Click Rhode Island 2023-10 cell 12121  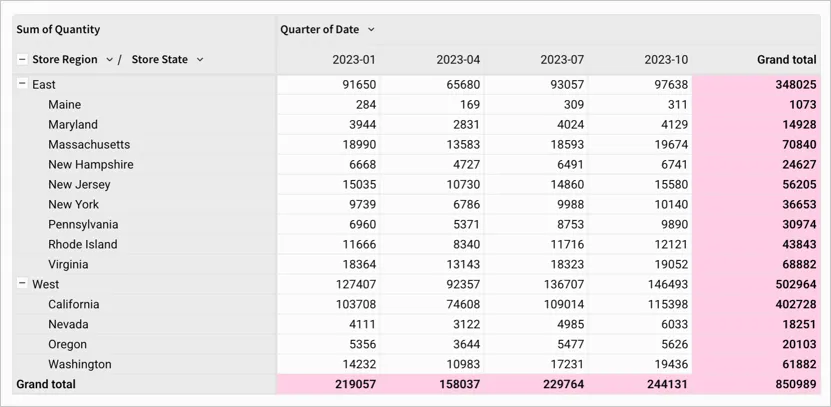(640, 244)
